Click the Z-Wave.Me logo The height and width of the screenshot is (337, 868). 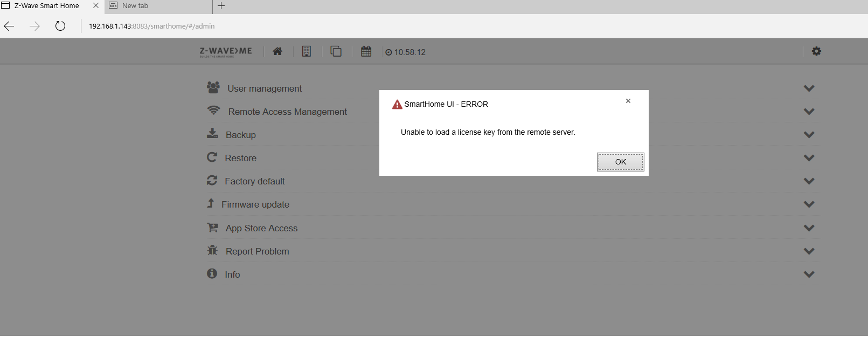tap(226, 52)
